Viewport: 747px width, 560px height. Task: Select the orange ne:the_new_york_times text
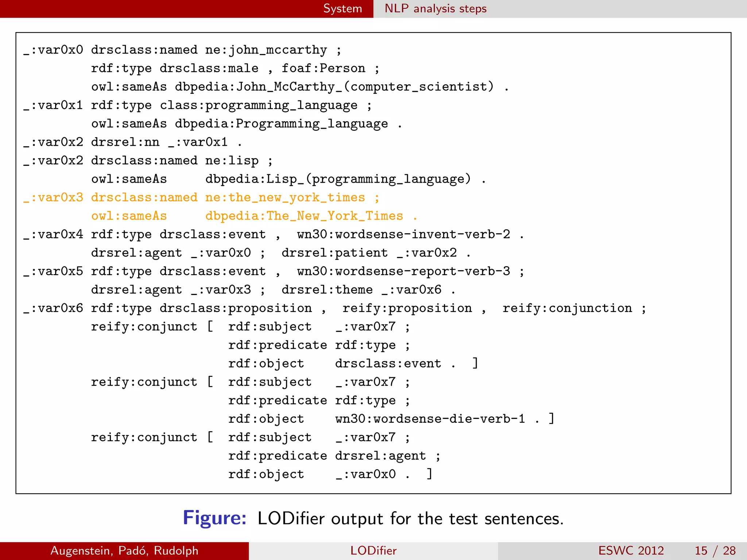pyautogui.click(x=285, y=198)
